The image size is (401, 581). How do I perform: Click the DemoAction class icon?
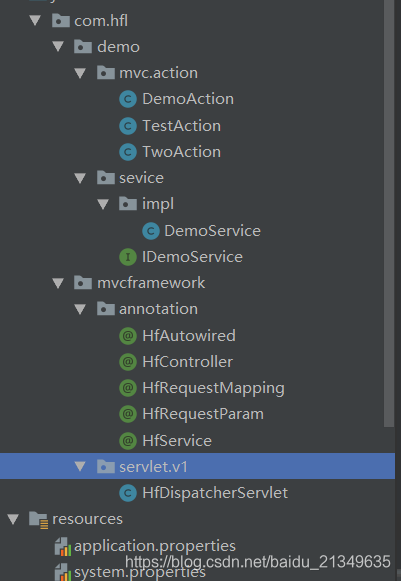(128, 99)
